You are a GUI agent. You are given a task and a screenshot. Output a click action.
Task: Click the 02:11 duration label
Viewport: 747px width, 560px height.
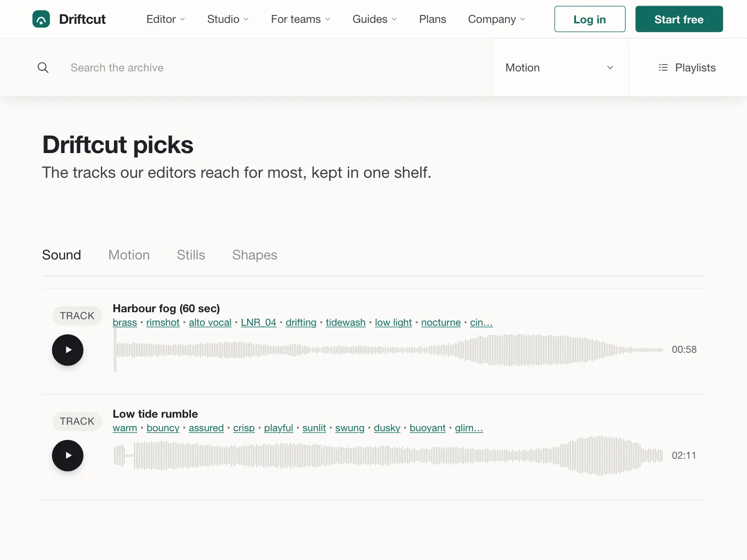pyautogui.click(x=684, y=455)
